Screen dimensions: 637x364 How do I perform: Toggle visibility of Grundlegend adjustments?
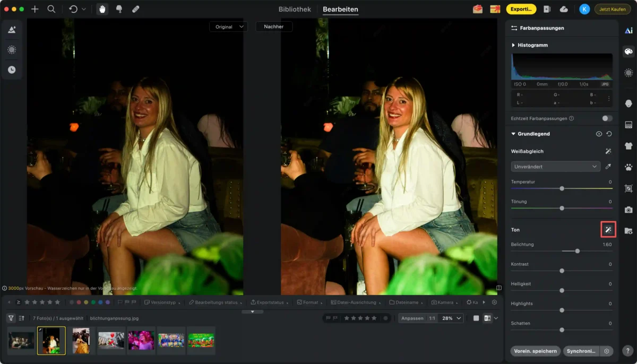pos(599,134)
